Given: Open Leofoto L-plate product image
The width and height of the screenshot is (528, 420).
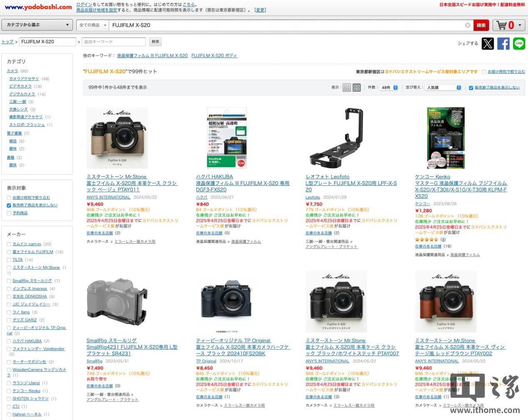Looking at the screenshot, I should [x=336, y=138].
